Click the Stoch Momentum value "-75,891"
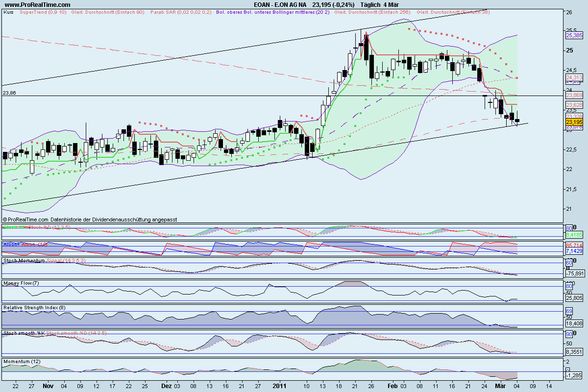This screenshot has height=392, width=588. (x=575, y=274)
